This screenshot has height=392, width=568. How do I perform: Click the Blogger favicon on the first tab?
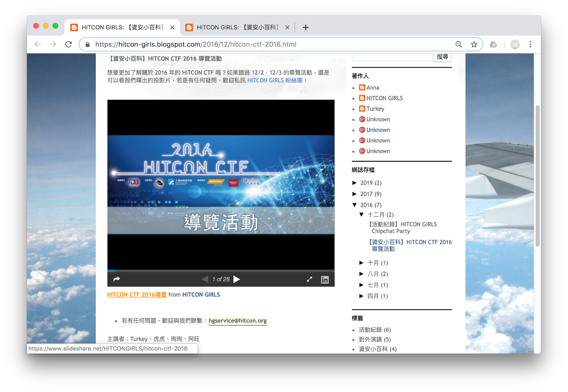74,27
